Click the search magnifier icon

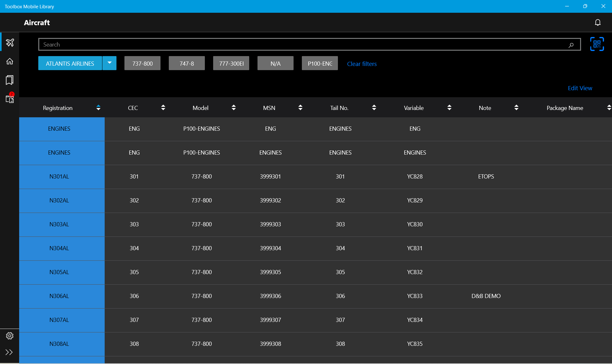click(x=571, y=45)
